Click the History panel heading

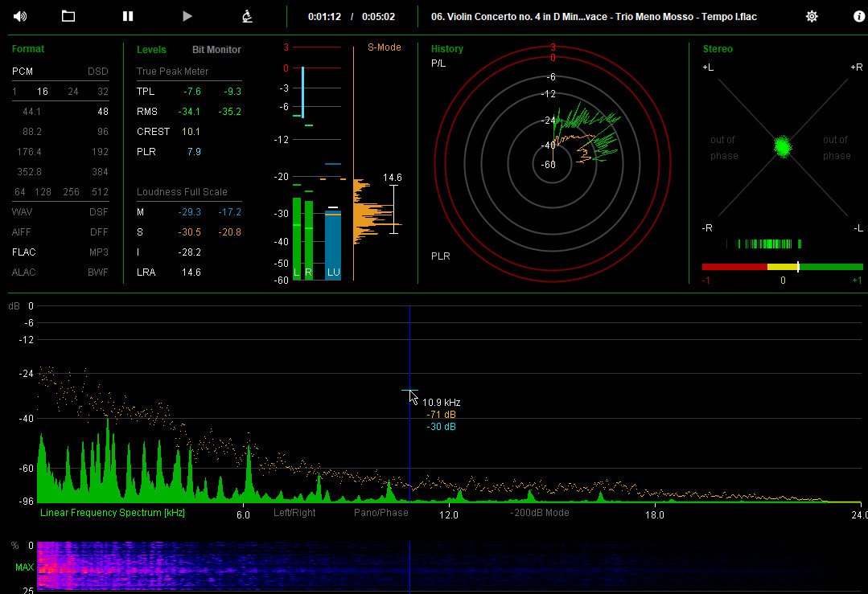(446, 49)
